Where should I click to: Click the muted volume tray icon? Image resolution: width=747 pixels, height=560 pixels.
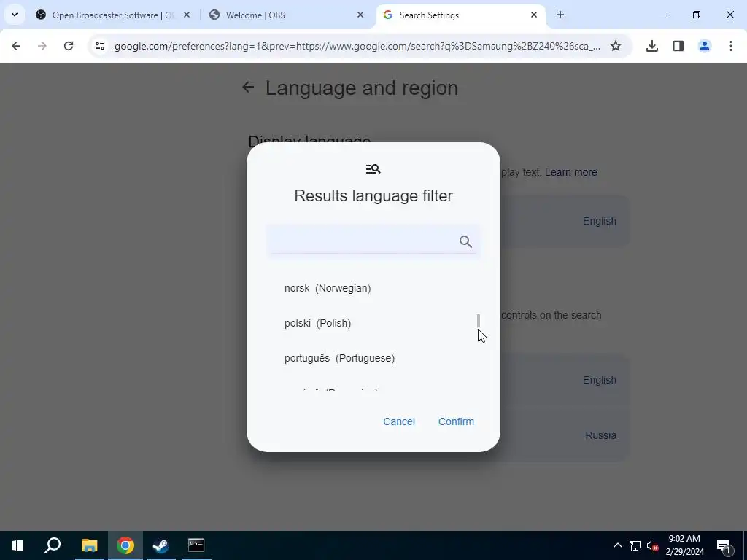pyautogui.click(x=652, y=545)
